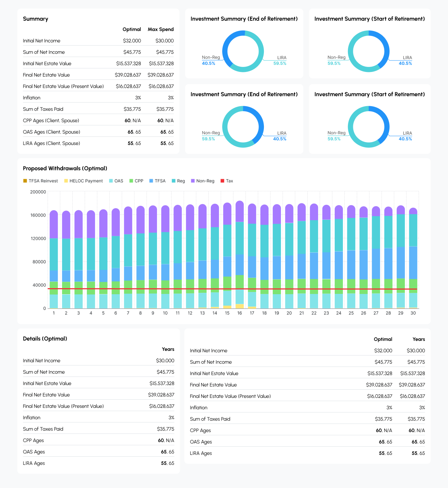Click the Optimal column header in Summary panel
Viewport: 448px width, 488px height.
[x=132, y=29]
